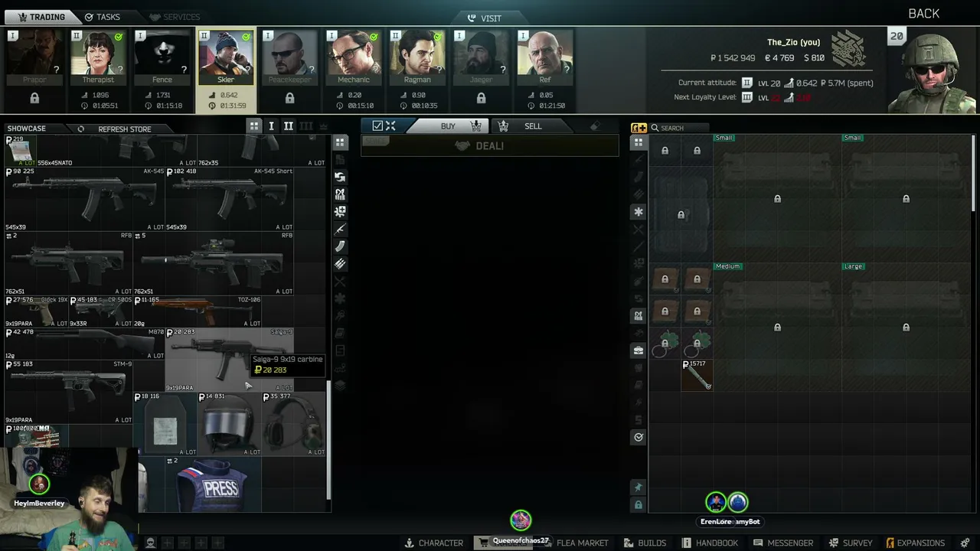The width and height of the screenshot is (980, 551).
Task: Select the stash asterisk filter icon
Action: click(638, 211)
